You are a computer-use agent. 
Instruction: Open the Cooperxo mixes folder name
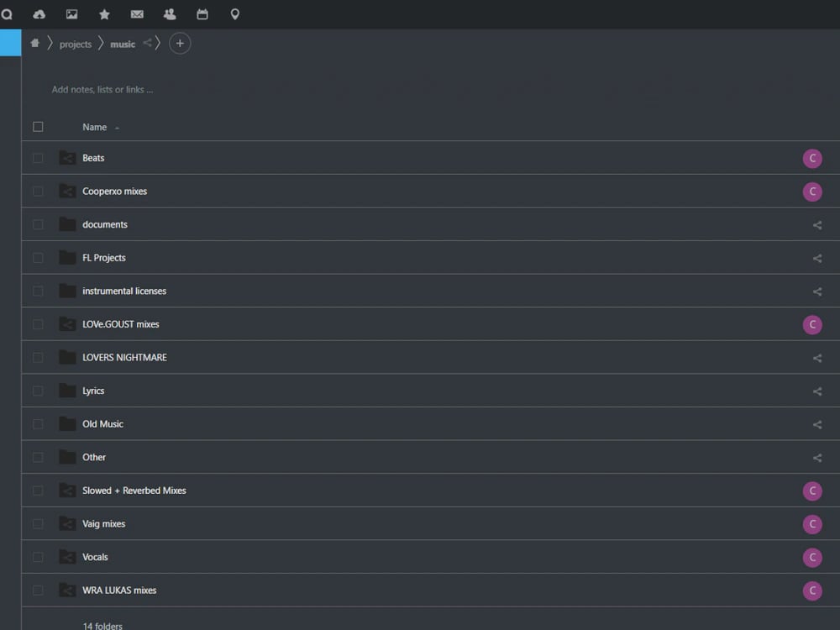114,192
